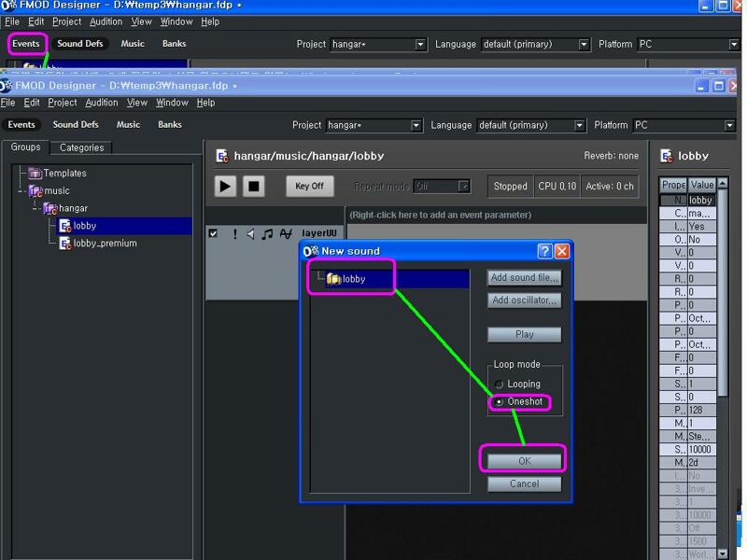Open the Help menu in back window
Viewport: 747px width, 560px height.
tap(210, 21)
